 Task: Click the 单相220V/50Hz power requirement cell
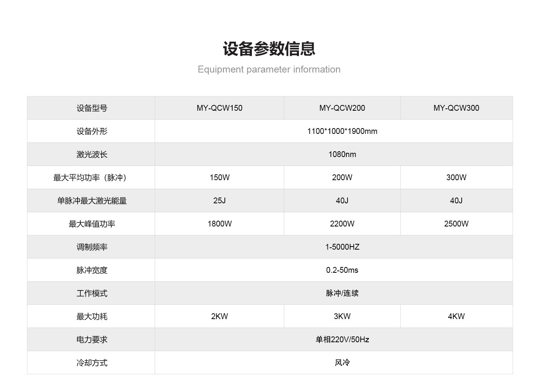(342, 340)
